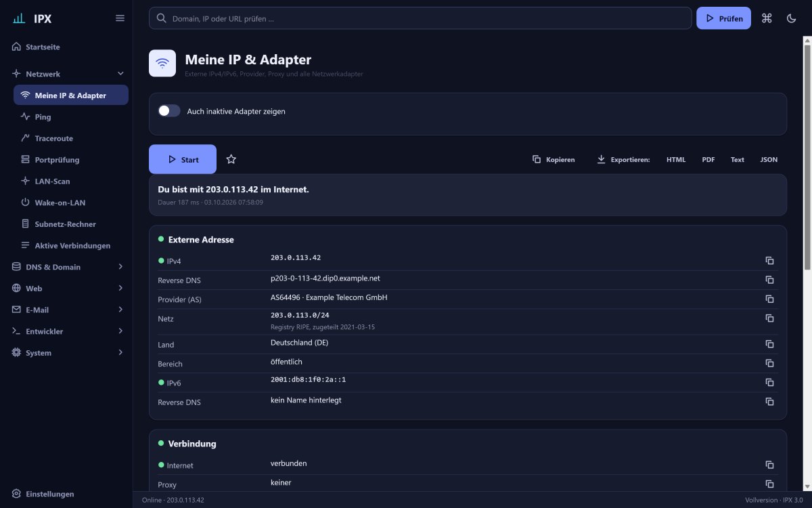Collapse sidebar with the hamburger icon
The width and height of the screenshot is (812, 508).
pyautogui.click(x=120, y=18)
